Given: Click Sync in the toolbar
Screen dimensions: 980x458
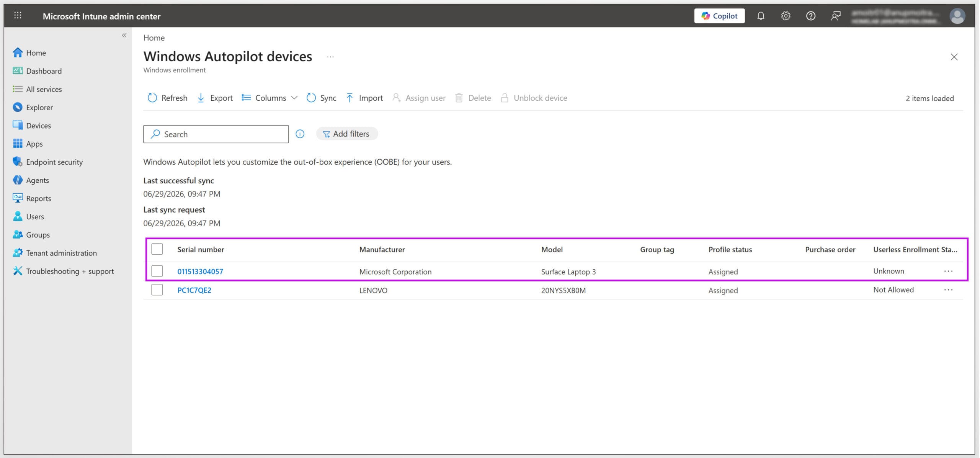Looking at the screenshot, I should (321, 98).
